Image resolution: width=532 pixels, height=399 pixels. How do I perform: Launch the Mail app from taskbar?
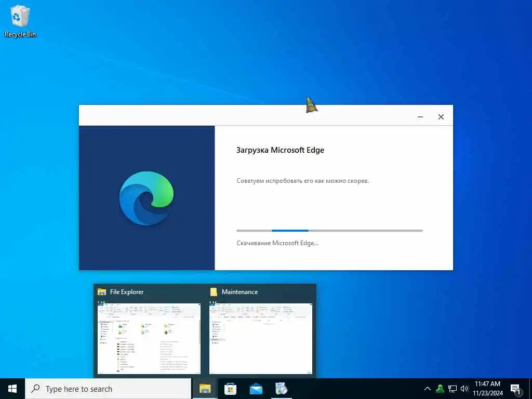[x=256, y=389]
